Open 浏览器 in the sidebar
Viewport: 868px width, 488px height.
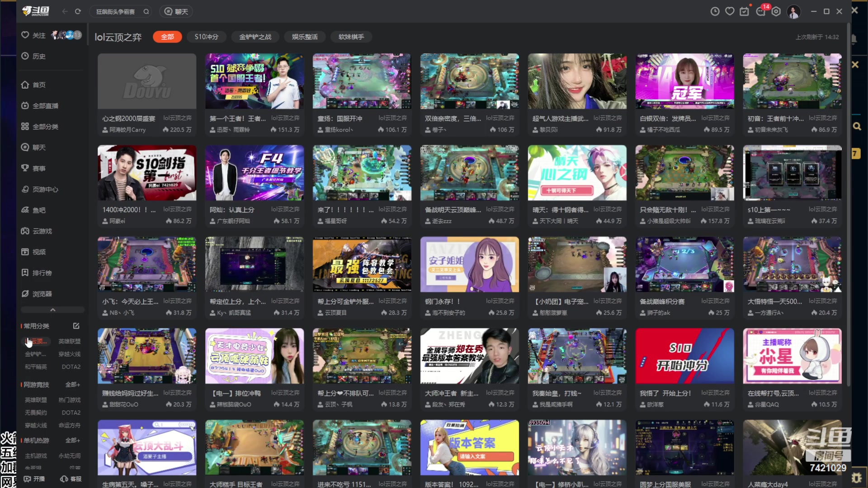click(x=37, y=294)
